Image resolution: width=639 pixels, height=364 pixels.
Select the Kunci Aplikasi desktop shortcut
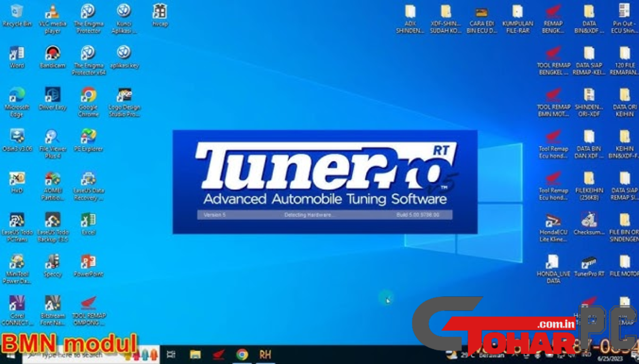pos(124,19)
